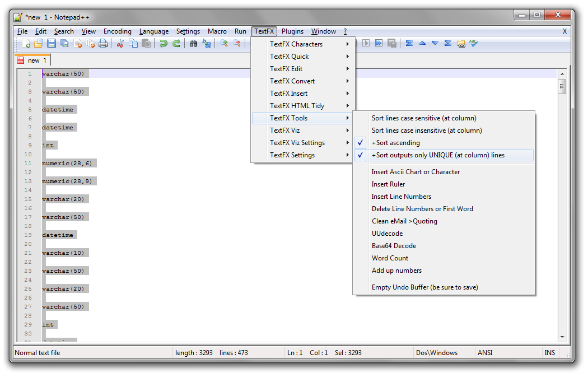Click the blue down triangle toolbar icon

435,44
